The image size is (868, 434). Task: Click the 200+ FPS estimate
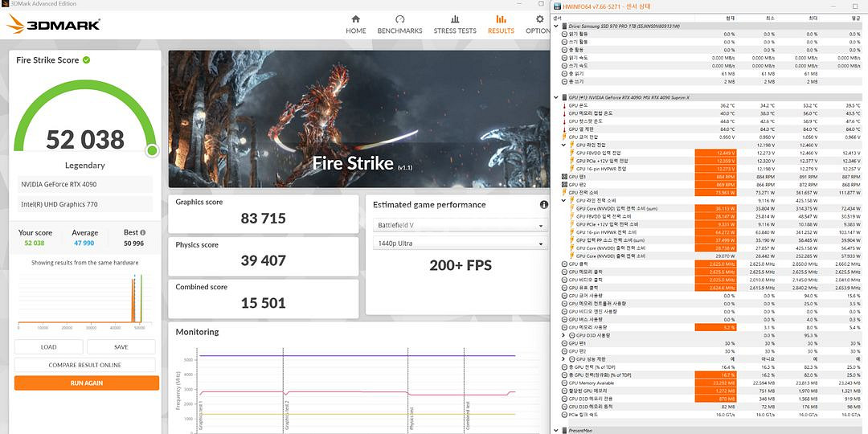[461, 265]
